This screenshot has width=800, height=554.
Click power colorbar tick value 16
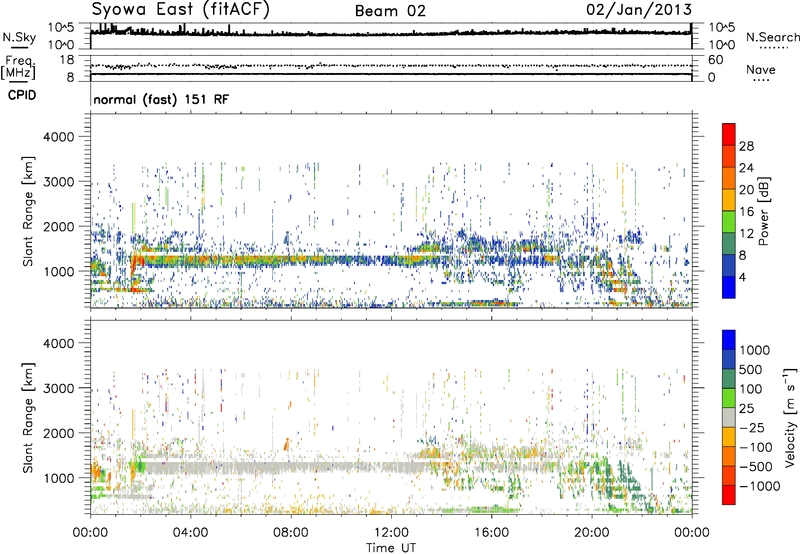pos(746,212)
